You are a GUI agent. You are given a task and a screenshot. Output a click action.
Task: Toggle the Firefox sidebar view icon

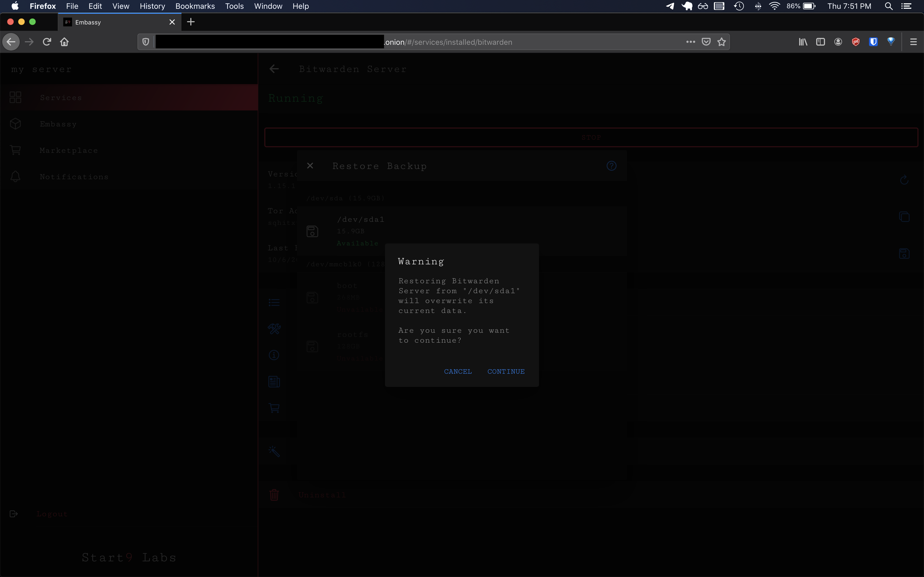tap(820, 42)
